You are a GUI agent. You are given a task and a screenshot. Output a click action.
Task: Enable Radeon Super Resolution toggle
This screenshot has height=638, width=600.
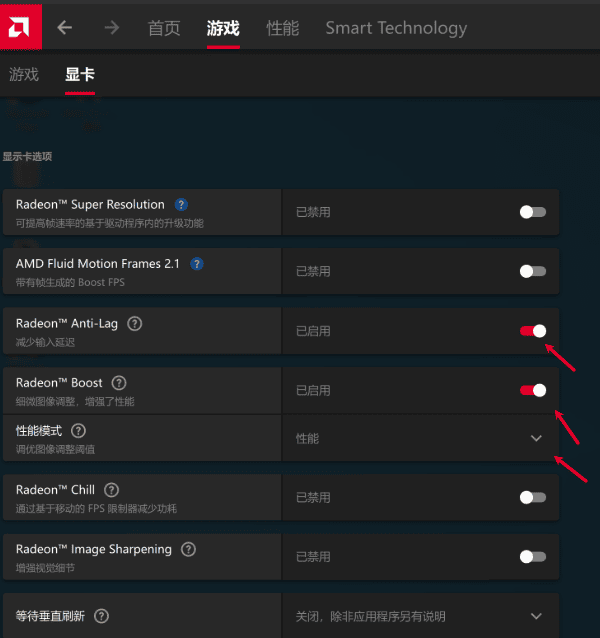point(532,212)
